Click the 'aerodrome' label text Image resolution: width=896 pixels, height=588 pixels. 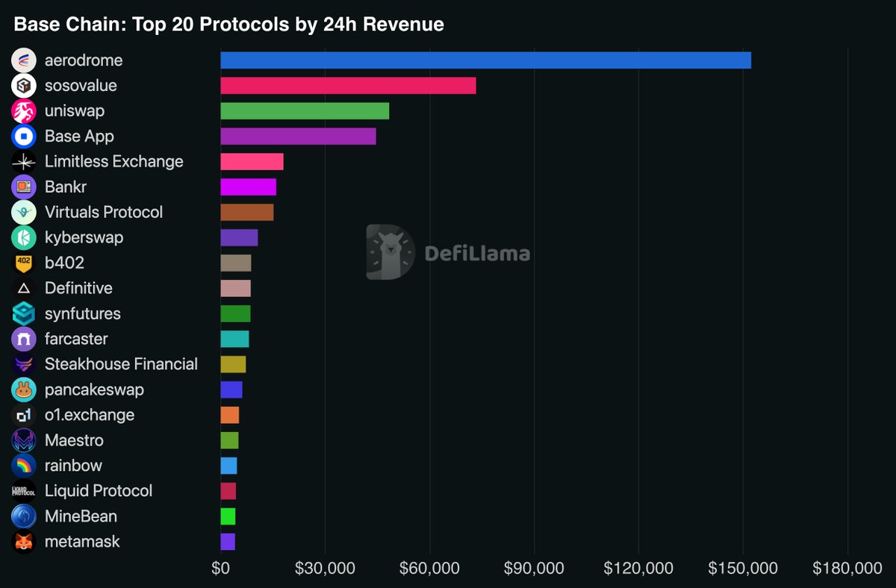click(84, 60)
